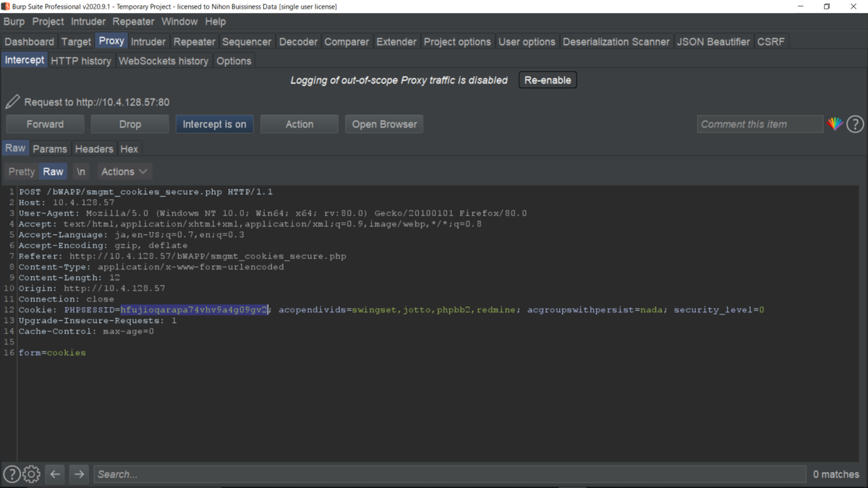The height and width of the screenshot is (488, 868).
Task: Click the Origin header line
Action: point(92,288)
